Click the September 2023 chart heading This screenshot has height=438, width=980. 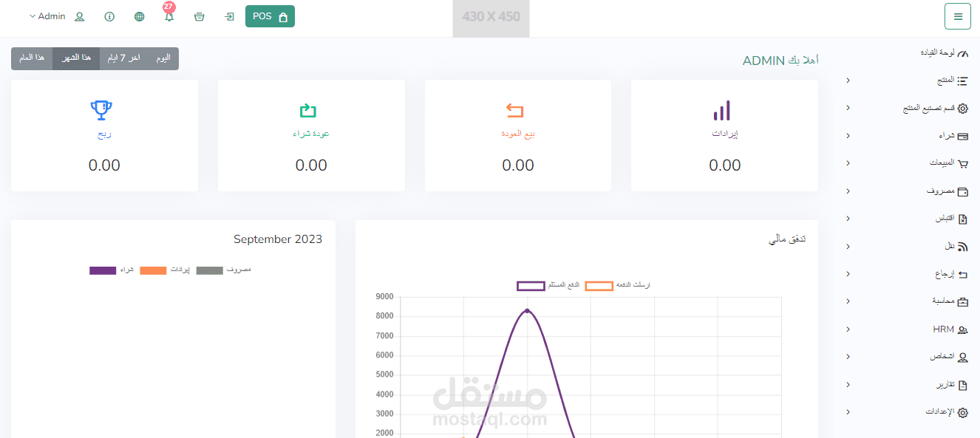(278, 239)
